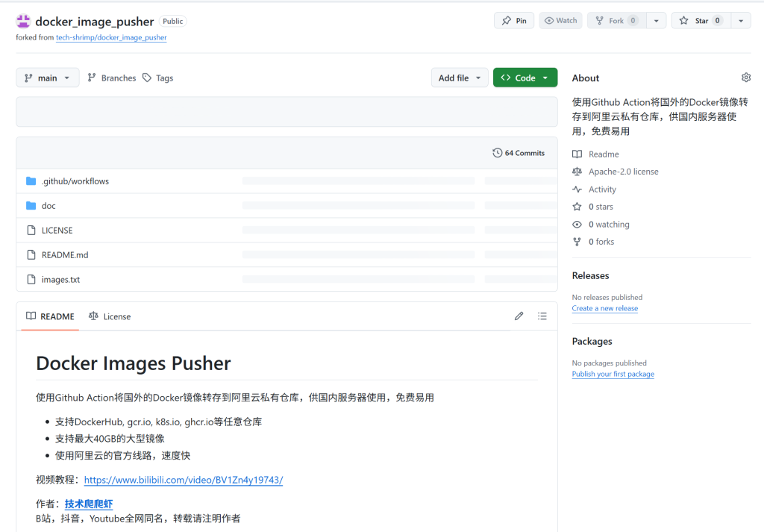Screen dimensions: 764x532
Task: Open the Tags page
Action: pos(158,78)
